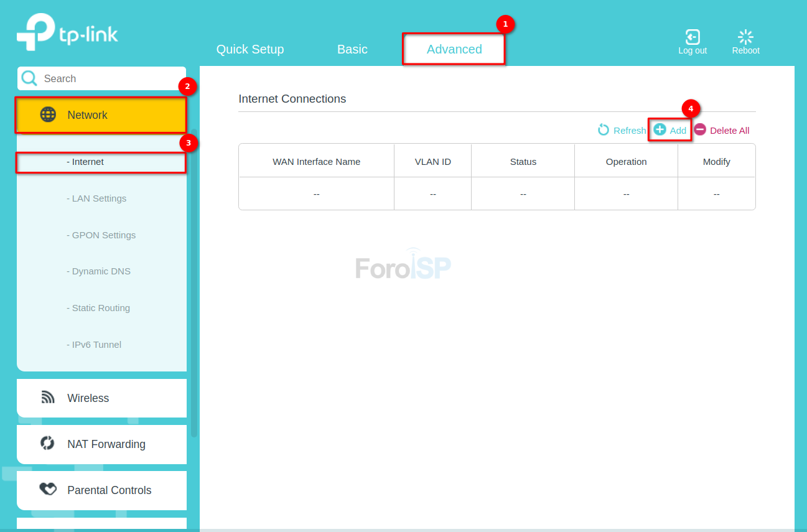
Task: Open the Advanced tab
Action: click(x=454, y=49)
